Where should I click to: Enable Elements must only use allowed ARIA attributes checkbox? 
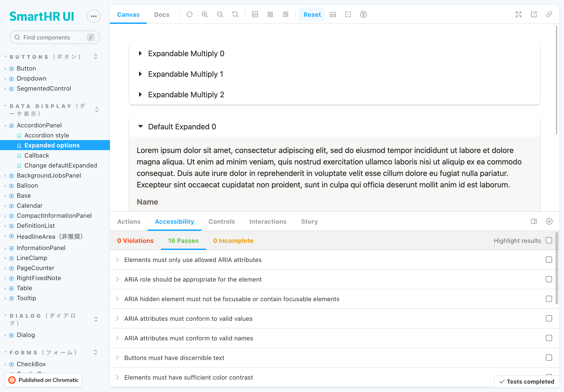(549, 260)
